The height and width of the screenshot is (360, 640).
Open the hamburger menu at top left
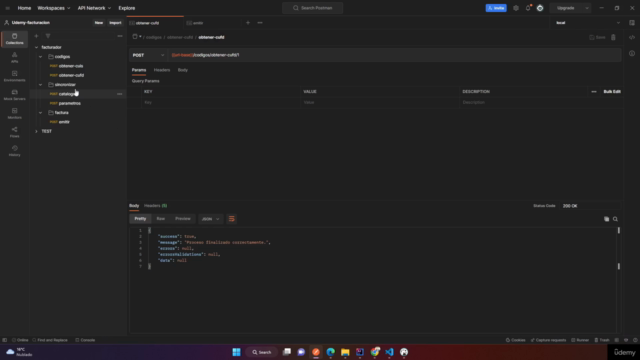click(x=7, y=8)
